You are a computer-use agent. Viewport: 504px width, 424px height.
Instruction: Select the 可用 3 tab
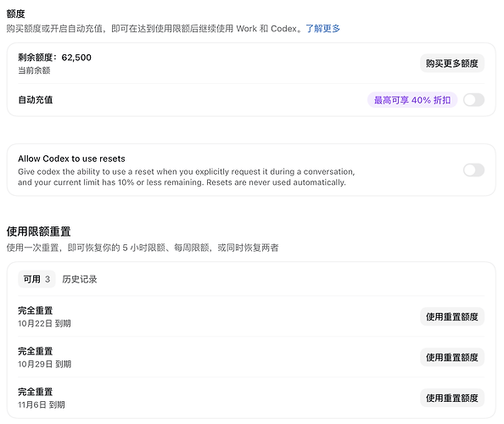pos(36,279)
